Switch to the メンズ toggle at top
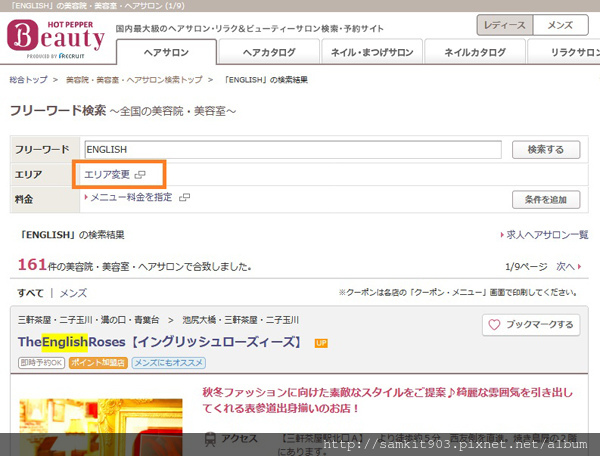 tap(560, 25)
